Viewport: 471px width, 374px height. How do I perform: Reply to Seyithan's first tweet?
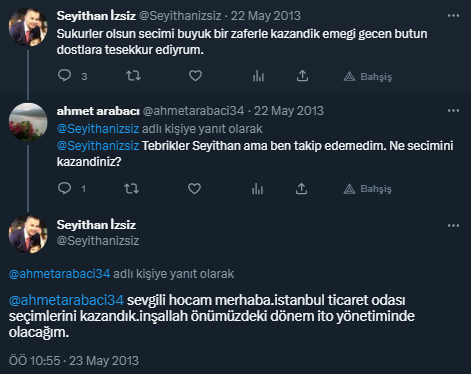[x=64, y=76]
